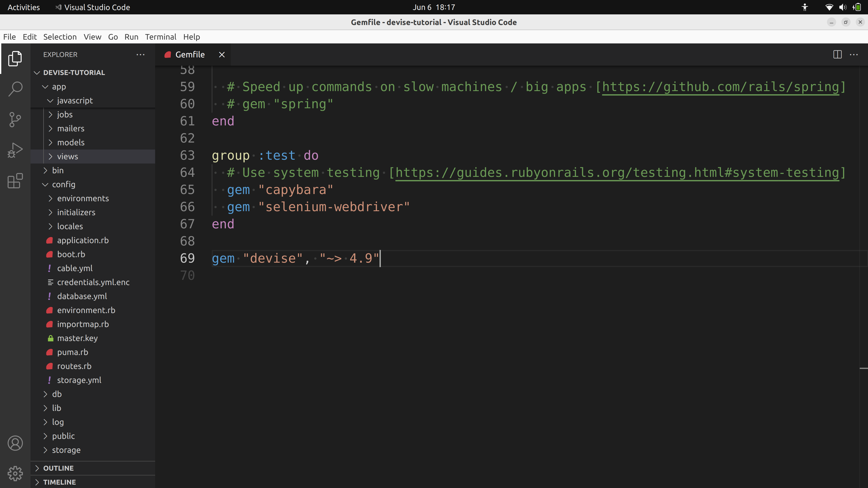
Task: Click Explorer's views and more actions ellipsis
Action: click(x=140, y=55)
